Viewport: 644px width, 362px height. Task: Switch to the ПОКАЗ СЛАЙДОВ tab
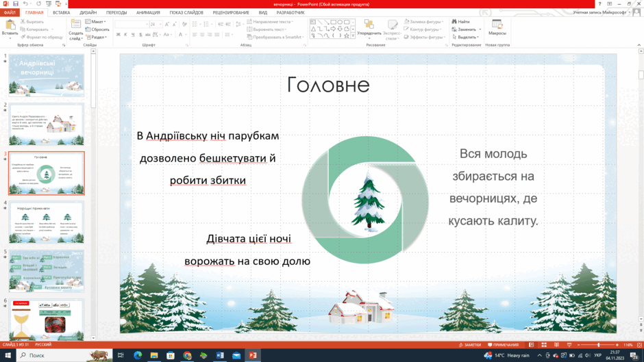(x=186, y=12)
